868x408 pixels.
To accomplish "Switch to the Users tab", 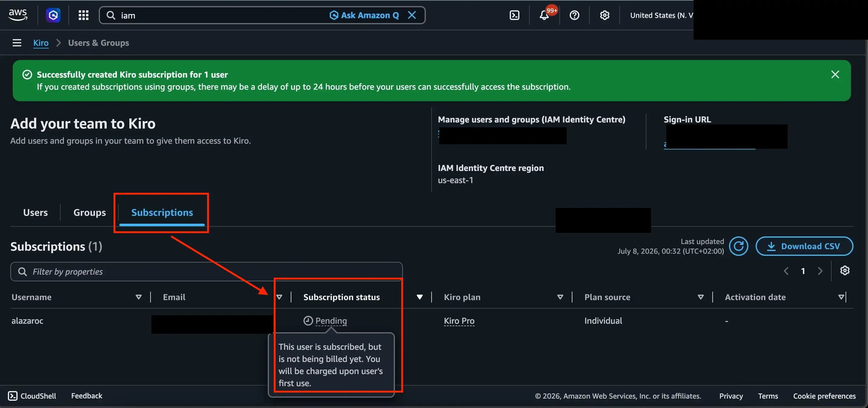I will tap(35, 212).
